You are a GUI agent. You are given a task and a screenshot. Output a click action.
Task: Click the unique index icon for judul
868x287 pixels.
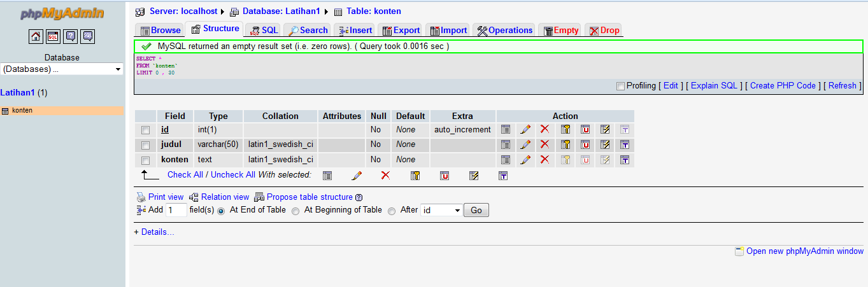click(x=585, y=144)
